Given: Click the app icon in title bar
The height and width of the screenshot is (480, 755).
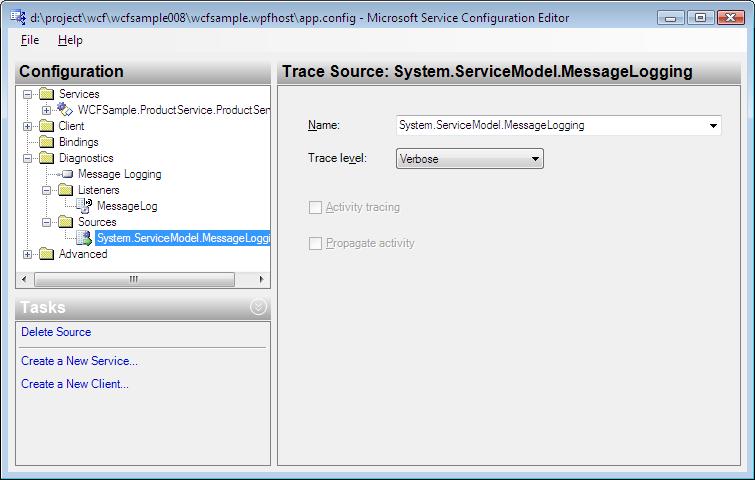Looking at the screenshot, I should 18,17.
